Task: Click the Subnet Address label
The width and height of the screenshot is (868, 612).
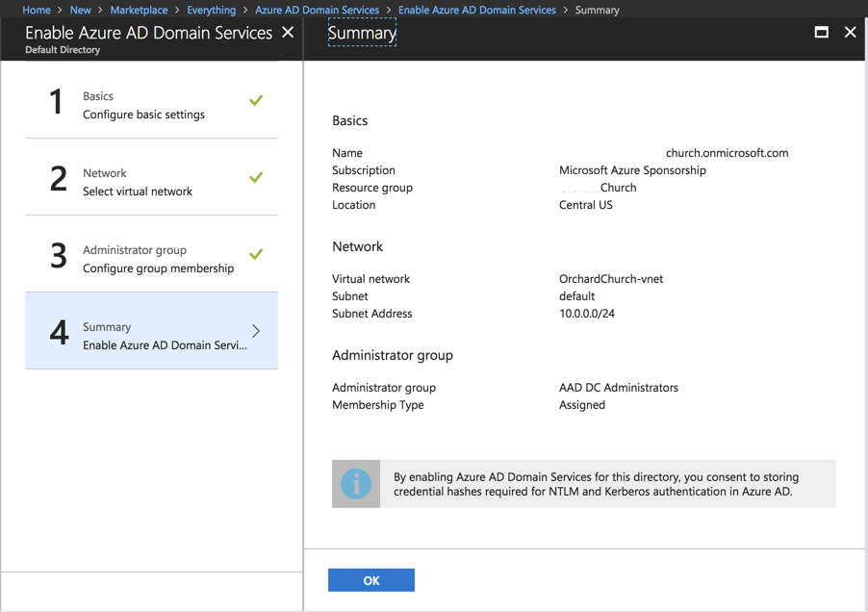Action: (x=372, y=314)
